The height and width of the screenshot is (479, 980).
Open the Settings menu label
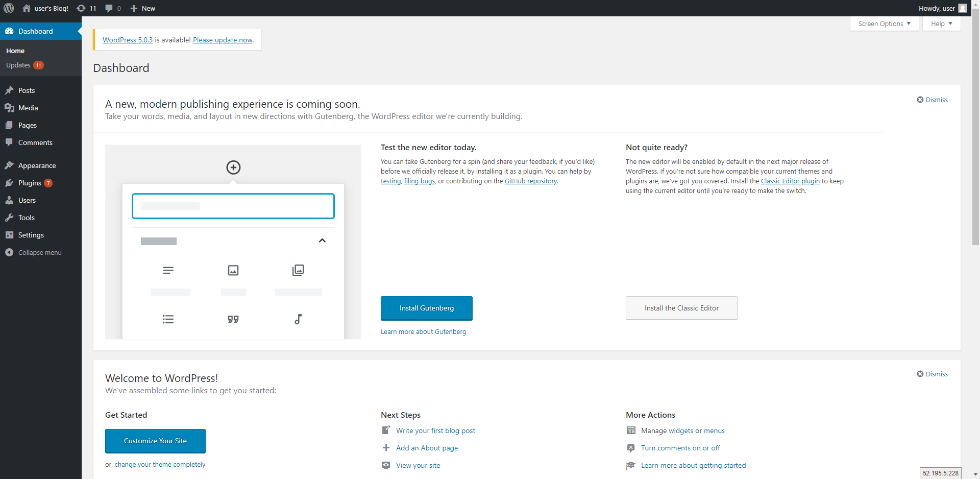[x=31, y=235]
